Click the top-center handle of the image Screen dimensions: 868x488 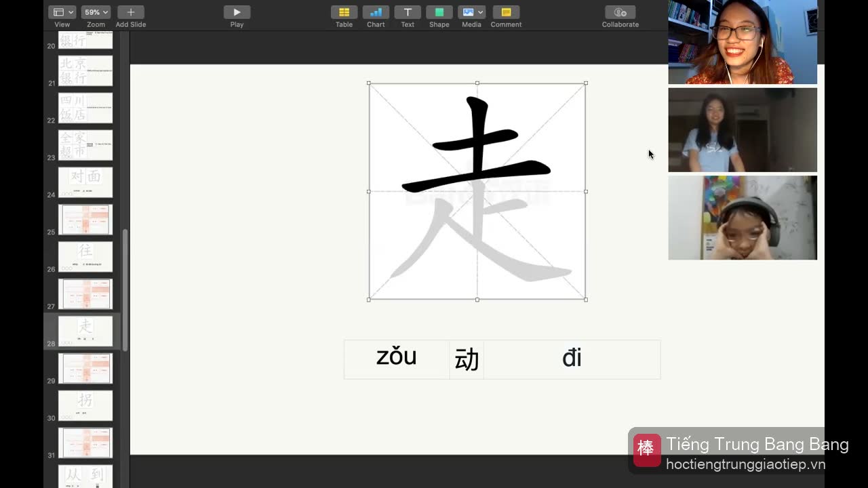pyautogui.click(x=477, y=83)
